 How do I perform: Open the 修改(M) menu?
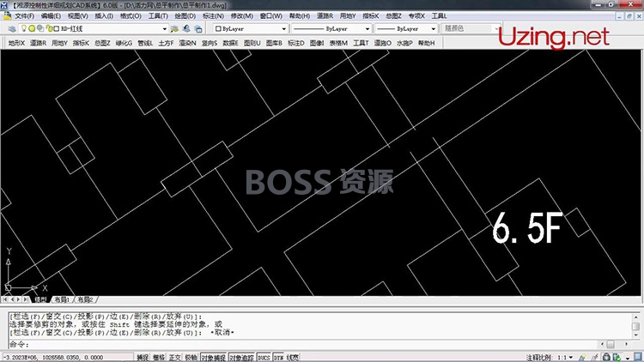[241, 16]
